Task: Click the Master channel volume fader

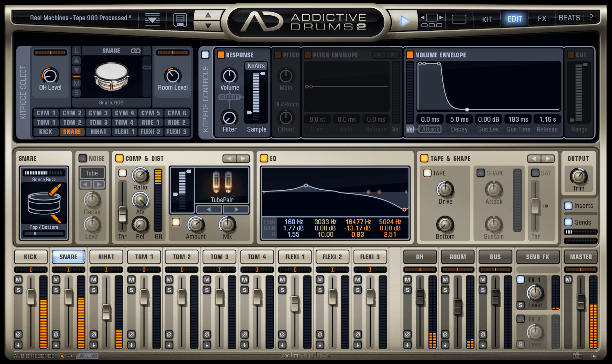Action: point(581,301)
